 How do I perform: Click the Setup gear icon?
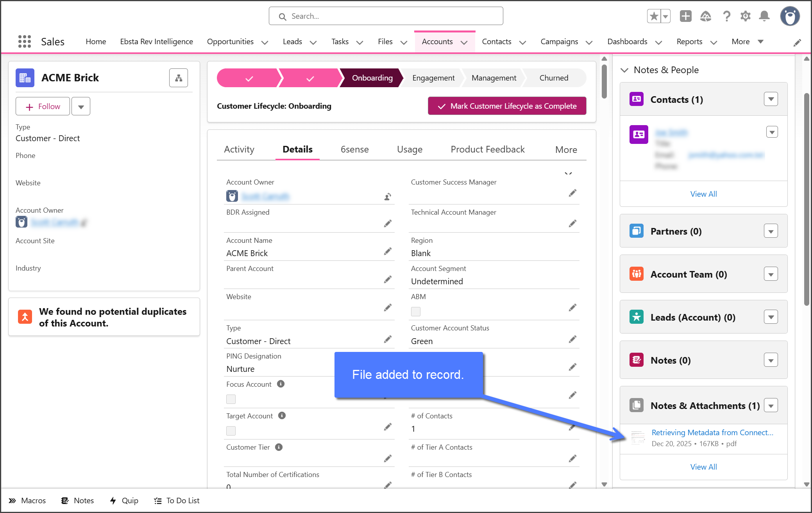pos(745,16)
